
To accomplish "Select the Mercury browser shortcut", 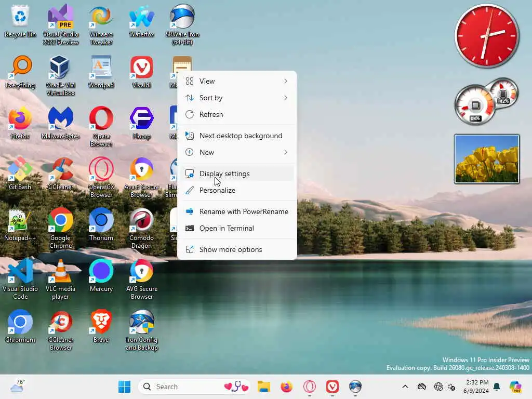I will click(x=101, y=275).
